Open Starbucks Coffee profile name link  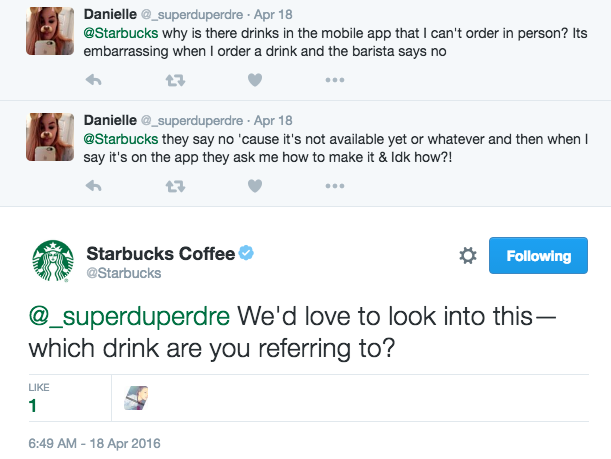160,253
